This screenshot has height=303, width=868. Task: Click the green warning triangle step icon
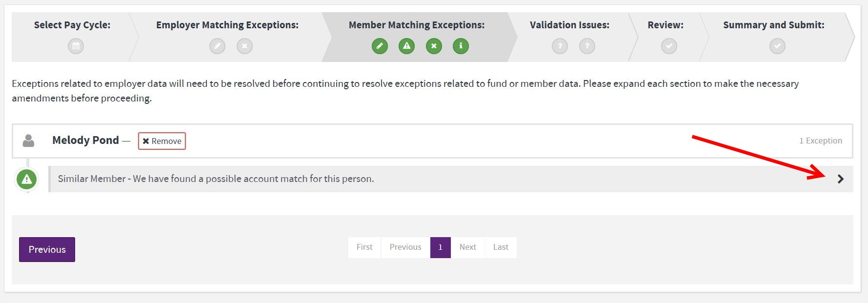(x=406, y=46)
